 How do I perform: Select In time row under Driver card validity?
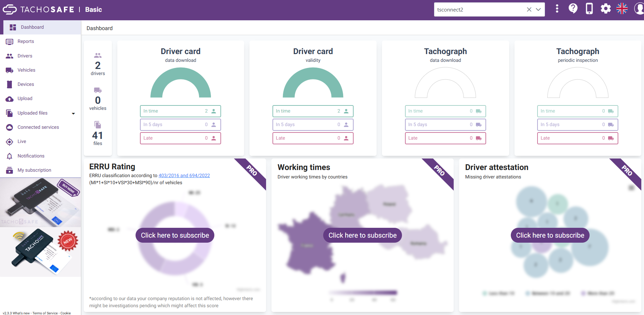pos(313,111)
